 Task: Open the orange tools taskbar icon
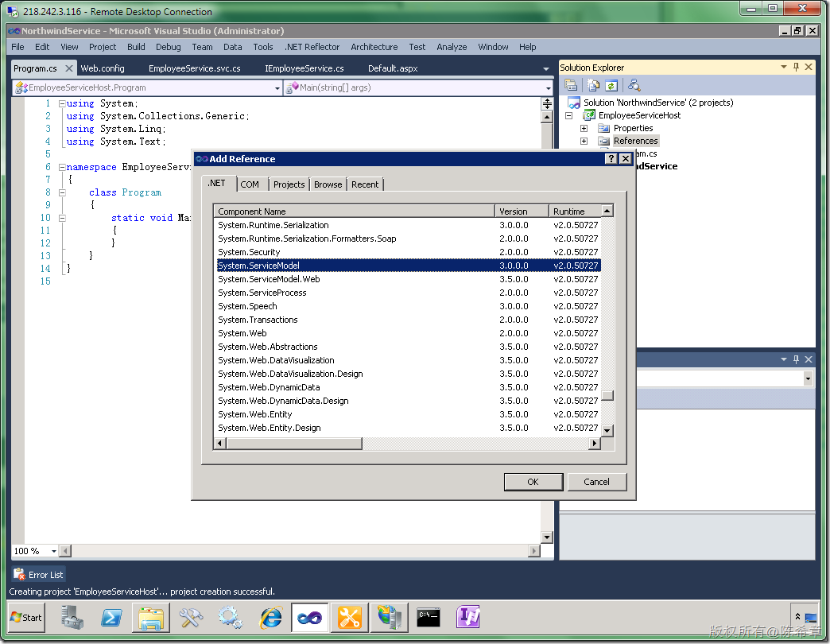coord(349,618)
